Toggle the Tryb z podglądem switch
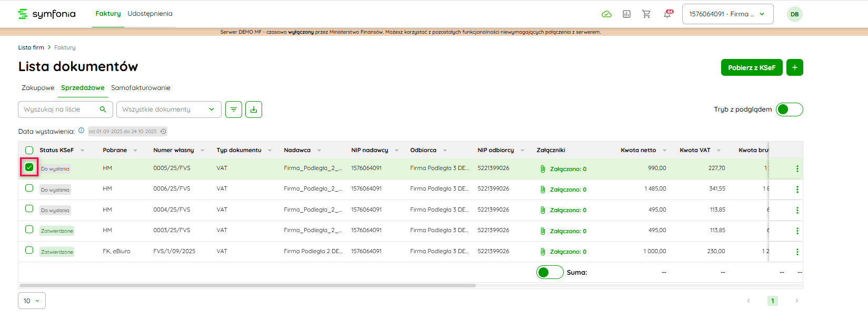The image size is (868, 329). tap(789, 109)
